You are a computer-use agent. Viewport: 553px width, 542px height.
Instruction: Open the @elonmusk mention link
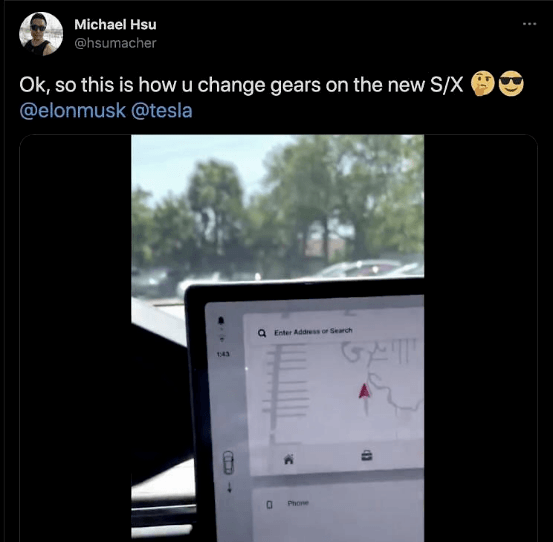(73, 110)
